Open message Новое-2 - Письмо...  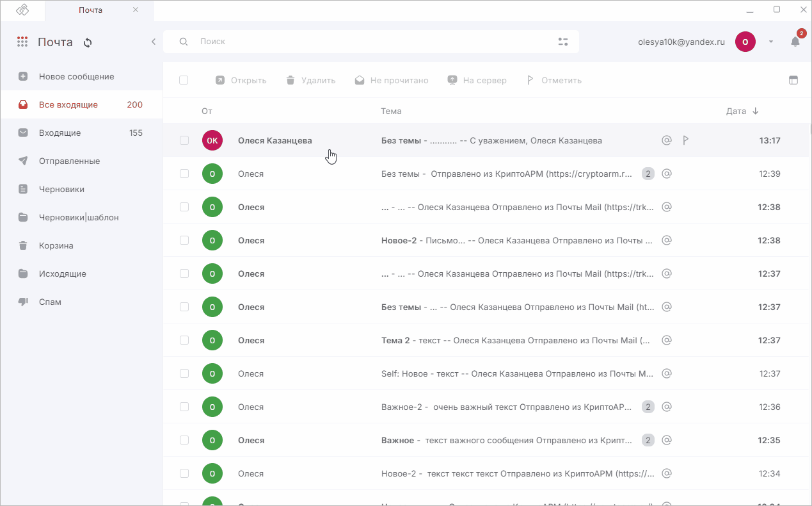tap(486, 240)
